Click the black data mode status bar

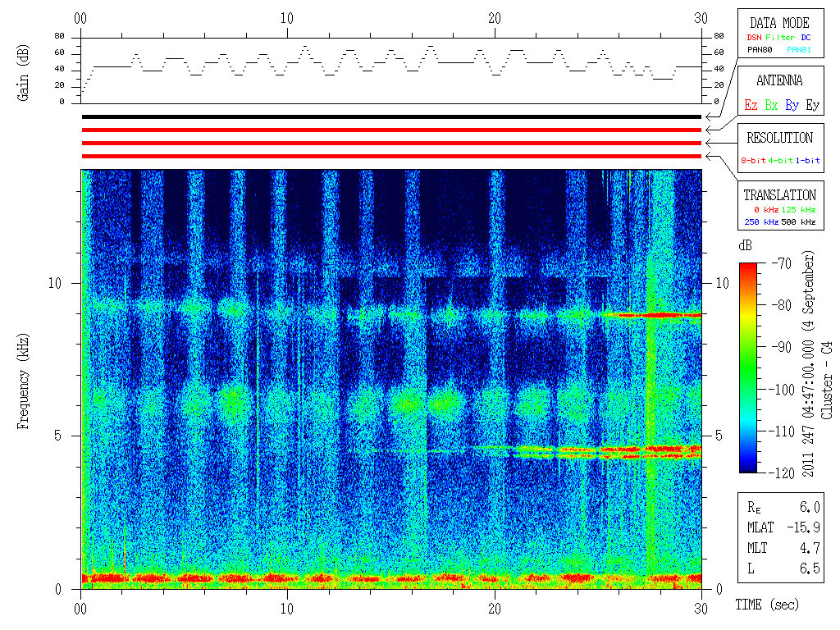point(391,116)
